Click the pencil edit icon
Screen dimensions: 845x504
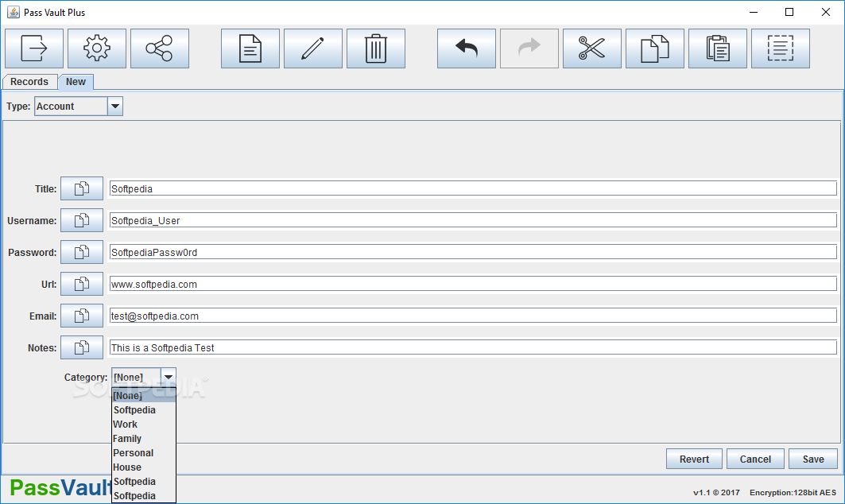tap(313, 48)
